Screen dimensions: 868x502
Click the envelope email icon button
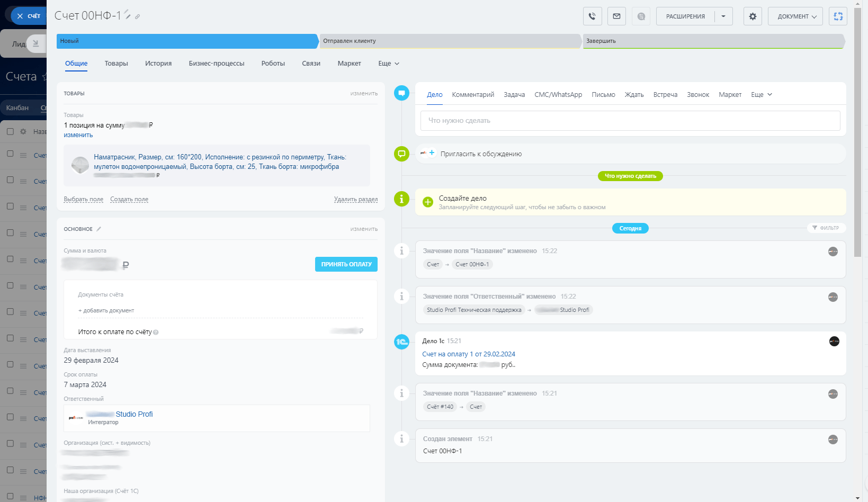616,16
